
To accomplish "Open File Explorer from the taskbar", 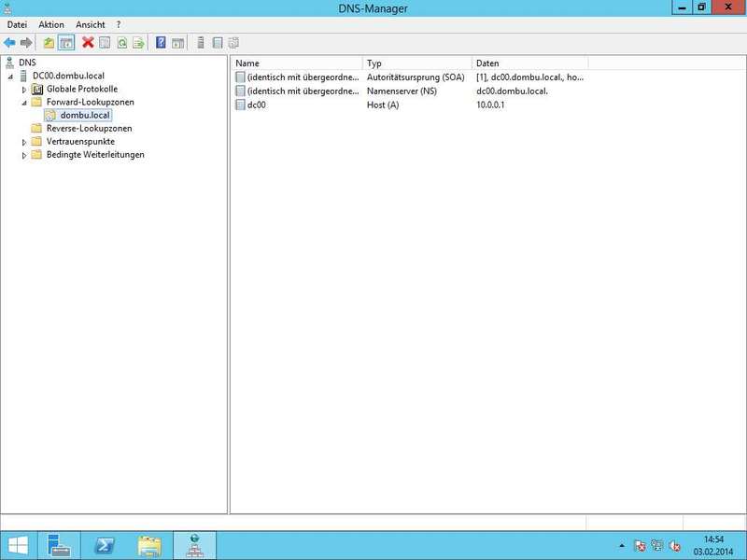I will [149, 545].
